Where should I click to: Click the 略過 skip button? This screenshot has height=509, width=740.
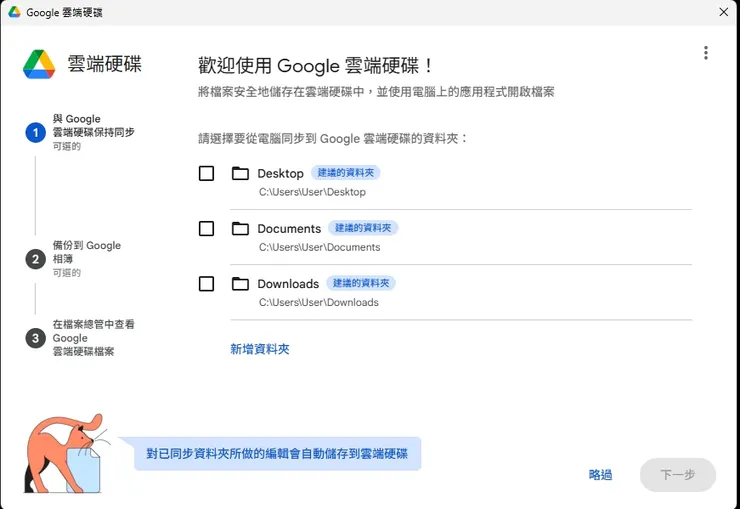click(x=600, y=475)
